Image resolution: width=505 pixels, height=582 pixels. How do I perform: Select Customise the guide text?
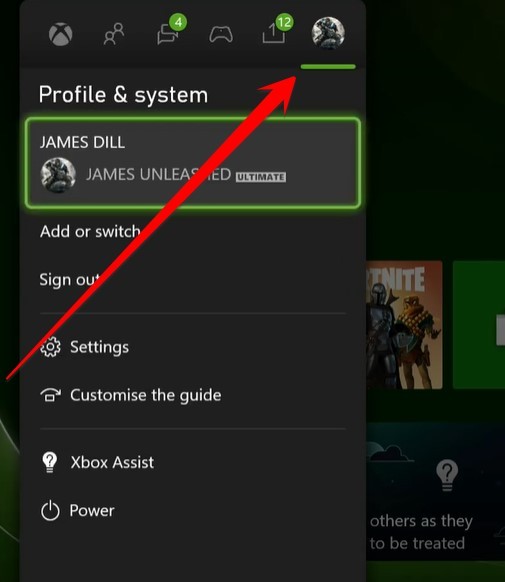click(146, 395)
